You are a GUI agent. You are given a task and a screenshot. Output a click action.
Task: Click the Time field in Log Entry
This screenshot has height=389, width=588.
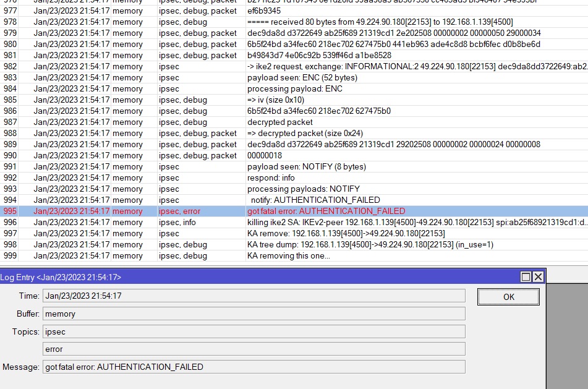click(254, 296)
